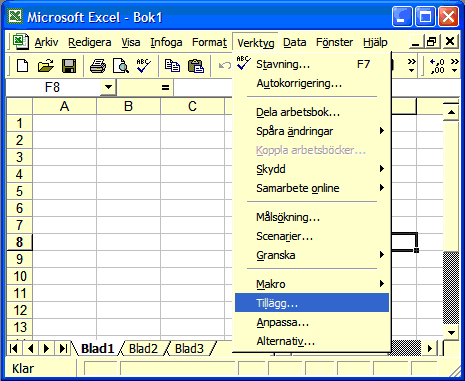Open Print Preview with the magnifier page icon
The width and height of the screenshot is (465, 381).
(121, 66)
